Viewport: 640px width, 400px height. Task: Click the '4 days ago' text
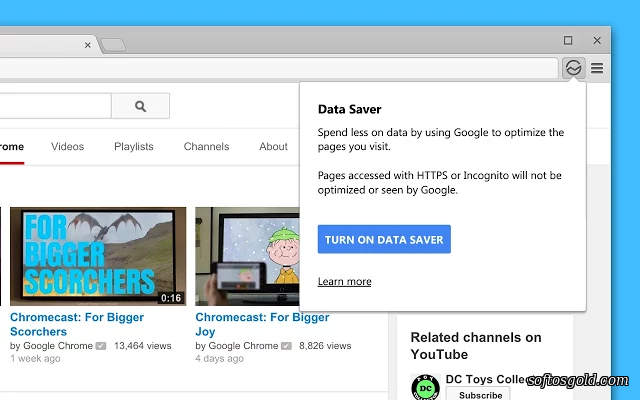coord(220,359)
